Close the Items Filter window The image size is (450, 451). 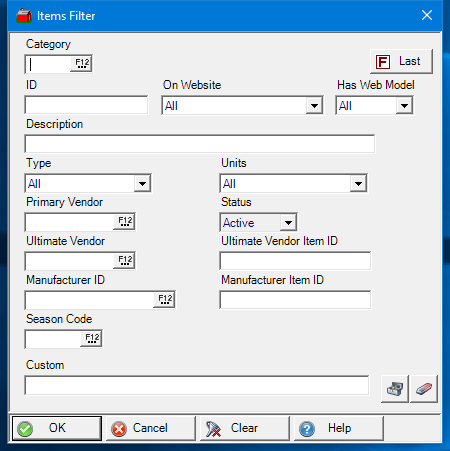(427, 15)
